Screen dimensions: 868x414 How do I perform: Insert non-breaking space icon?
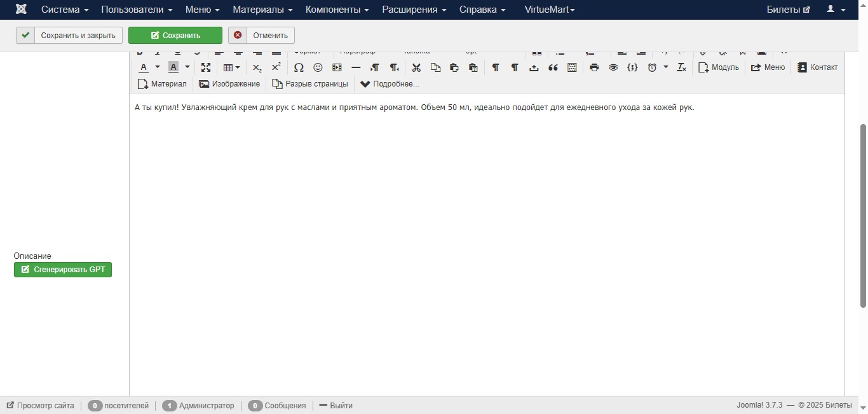[534, 67]
